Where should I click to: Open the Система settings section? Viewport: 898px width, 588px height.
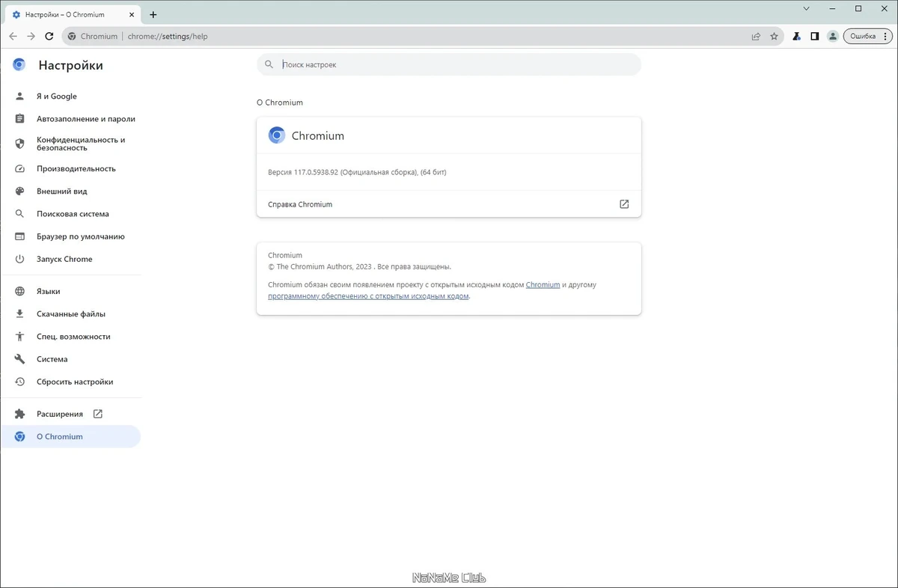point(70,359)
